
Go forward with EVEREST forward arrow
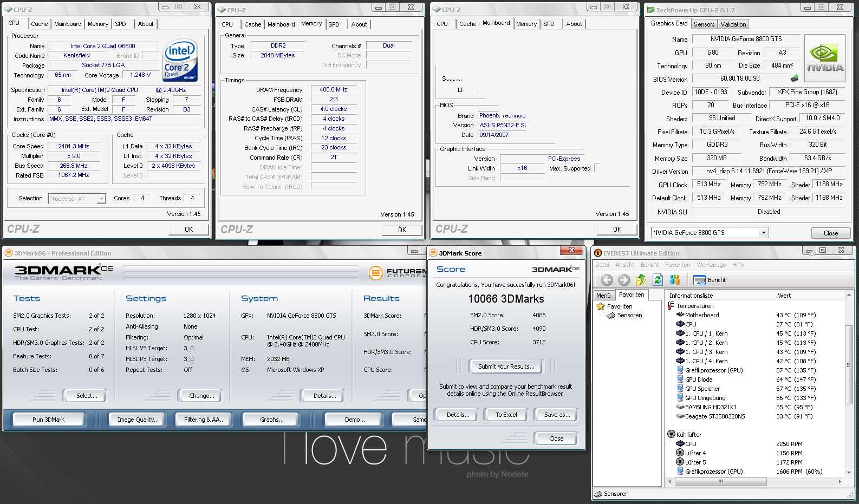point(624,280)
